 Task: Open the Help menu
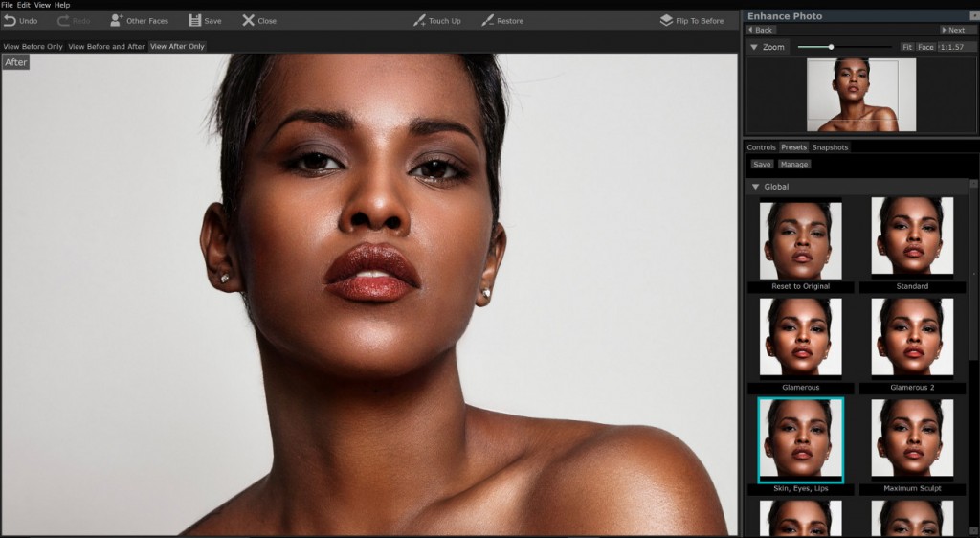62,5
